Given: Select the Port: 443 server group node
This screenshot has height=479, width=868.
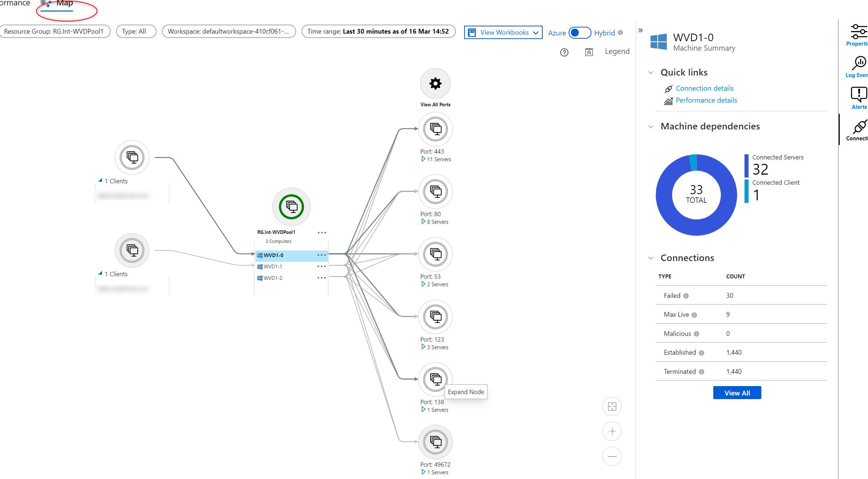Looking at the screenshot, I should point(435,129).
